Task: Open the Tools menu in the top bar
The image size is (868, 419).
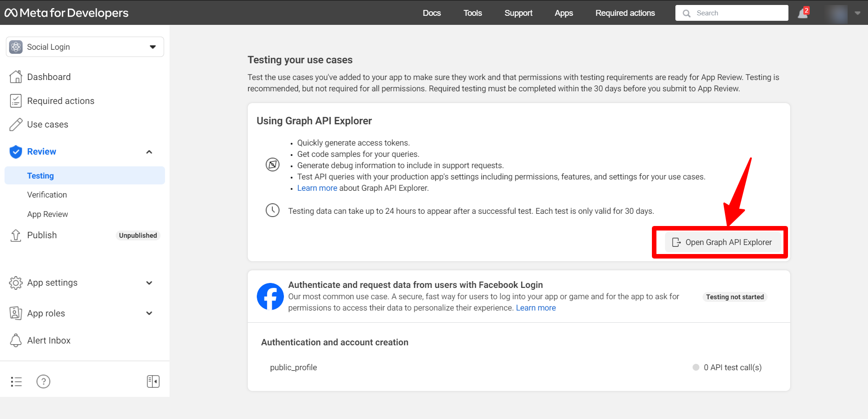Action: pos(472,13)
